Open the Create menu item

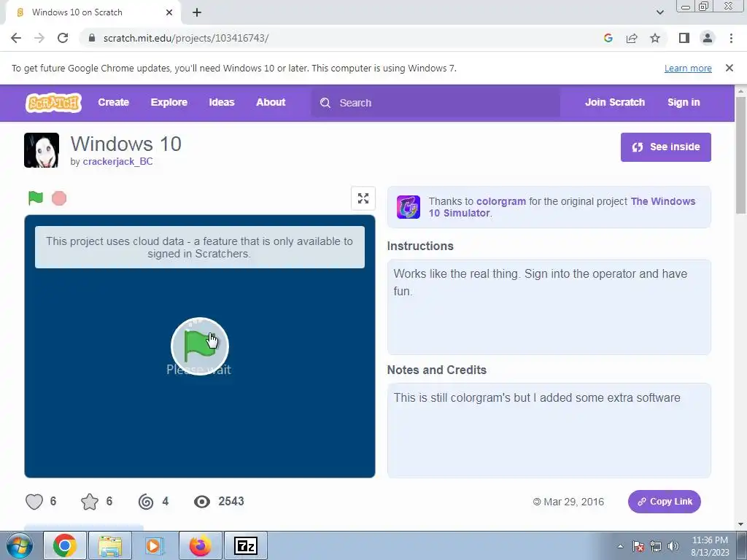113,102
